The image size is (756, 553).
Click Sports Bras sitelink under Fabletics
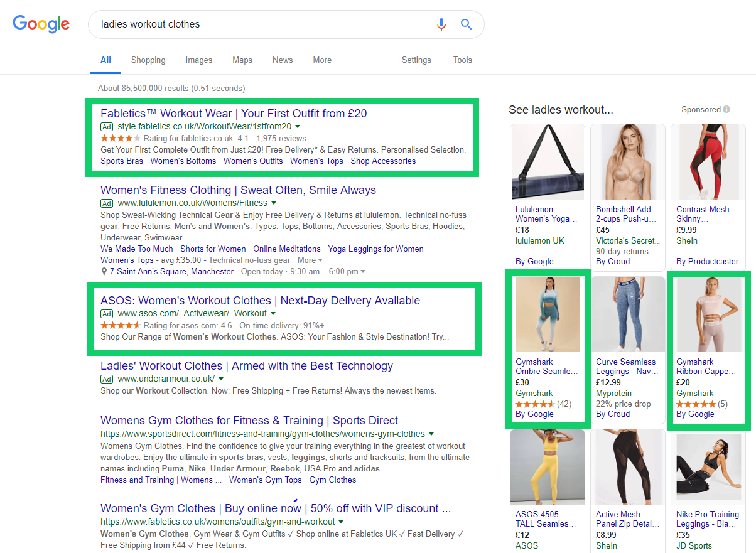[x=122, y=161]
